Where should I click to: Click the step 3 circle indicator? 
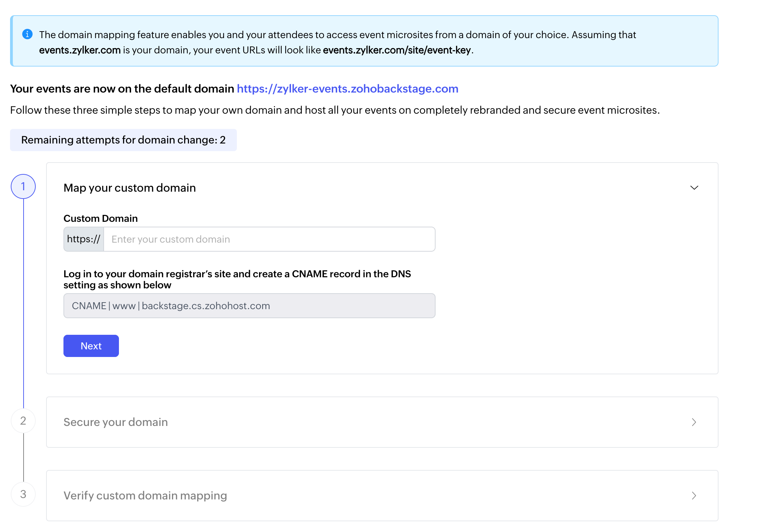tap(23, 494)
